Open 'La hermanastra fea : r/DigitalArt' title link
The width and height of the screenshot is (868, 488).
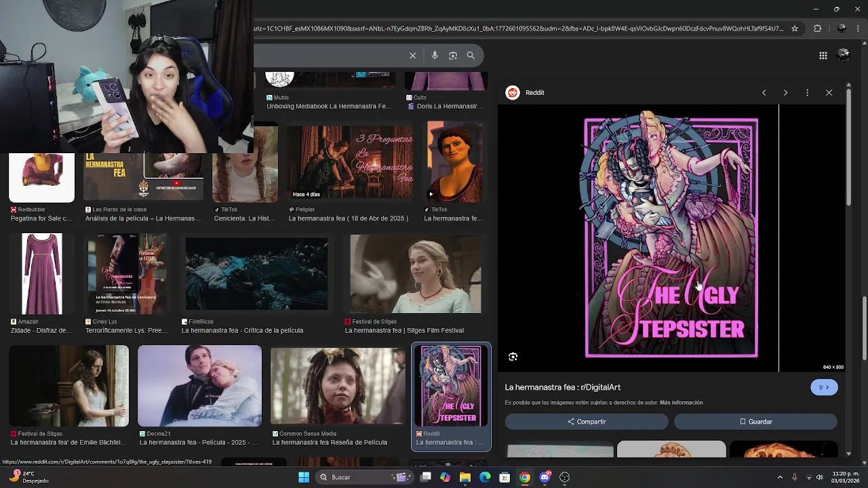coord(563,387)
